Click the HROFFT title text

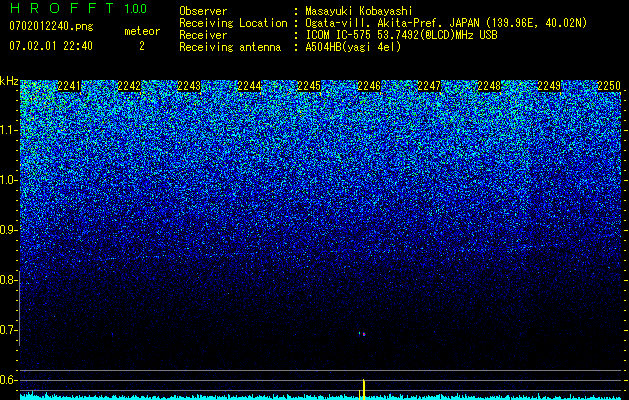62,8
